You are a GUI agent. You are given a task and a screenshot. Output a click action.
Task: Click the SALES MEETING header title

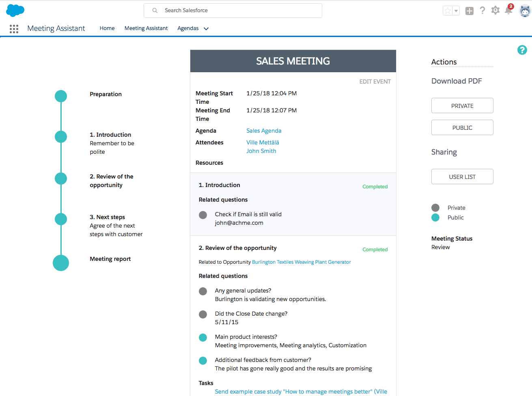[293, 61]
